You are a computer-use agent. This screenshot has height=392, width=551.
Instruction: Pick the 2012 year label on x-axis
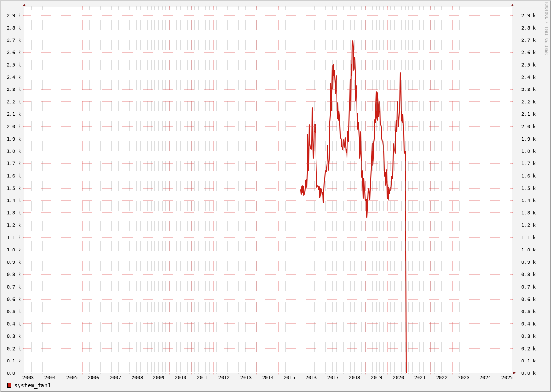click(x=224, y=378)
